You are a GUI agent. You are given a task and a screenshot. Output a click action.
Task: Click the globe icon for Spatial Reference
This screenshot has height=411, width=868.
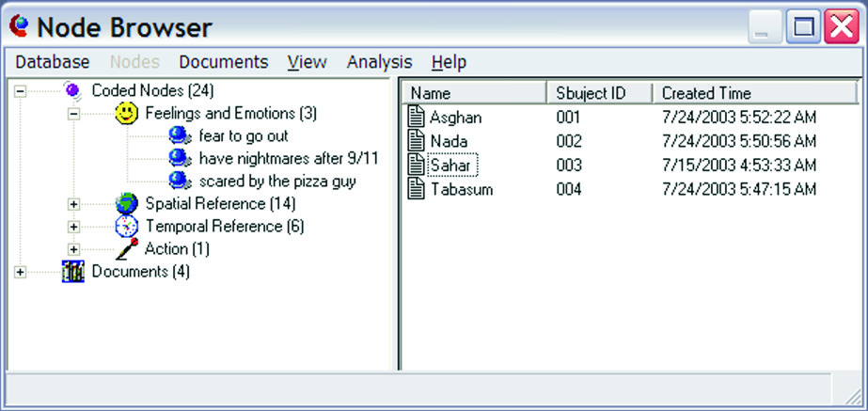[126, 204]
